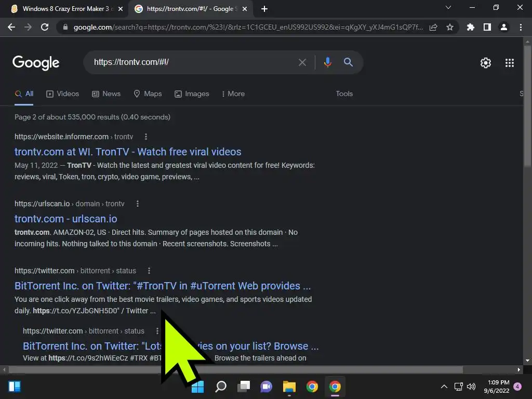Switch to the trontv.com Google search tab
This screenshot has height=399, width=532.
[190, 9]
